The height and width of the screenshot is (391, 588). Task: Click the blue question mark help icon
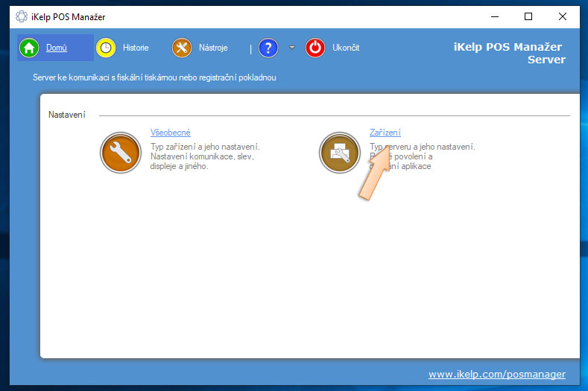point(268,48)
